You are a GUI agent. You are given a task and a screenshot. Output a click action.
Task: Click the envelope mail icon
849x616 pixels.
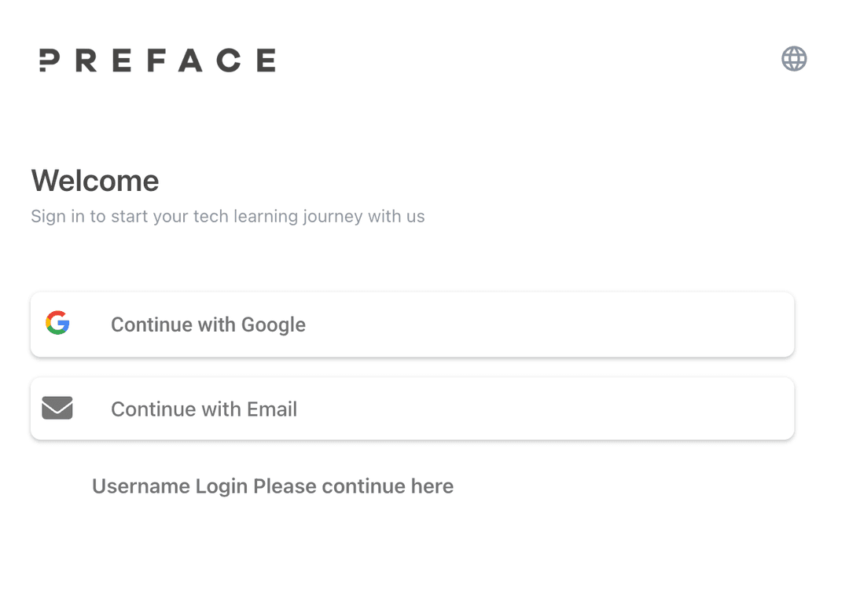[57, 408]
